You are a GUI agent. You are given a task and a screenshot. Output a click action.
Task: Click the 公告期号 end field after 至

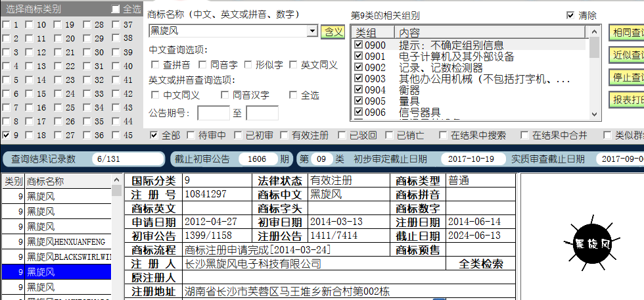(262, 113)
